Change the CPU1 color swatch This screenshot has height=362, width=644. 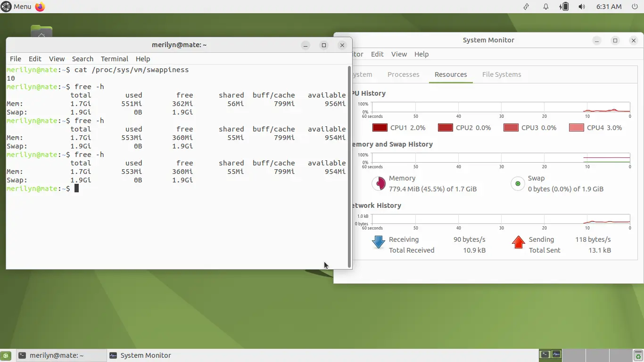(380, 128)
